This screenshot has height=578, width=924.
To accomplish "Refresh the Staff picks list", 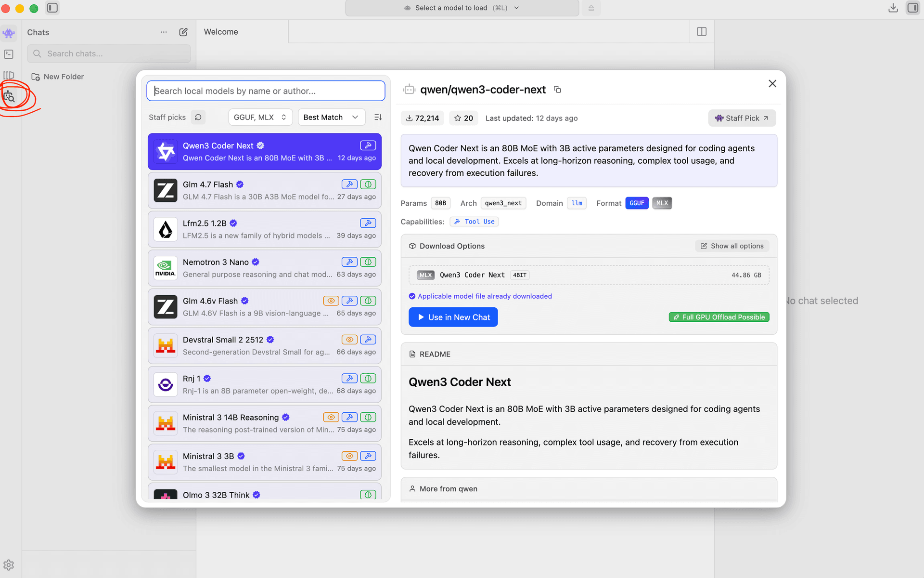I will [198, 118].
